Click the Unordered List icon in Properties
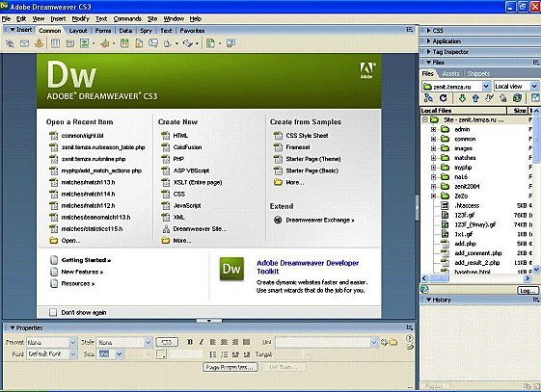Viewport: 541px width, 392px height. click(x=213, y=354)
